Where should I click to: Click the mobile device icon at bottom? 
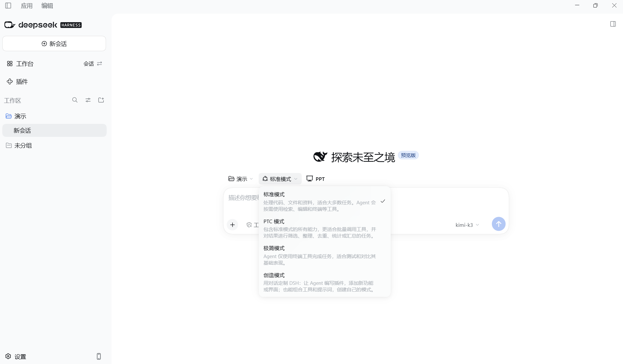point(99,357)
